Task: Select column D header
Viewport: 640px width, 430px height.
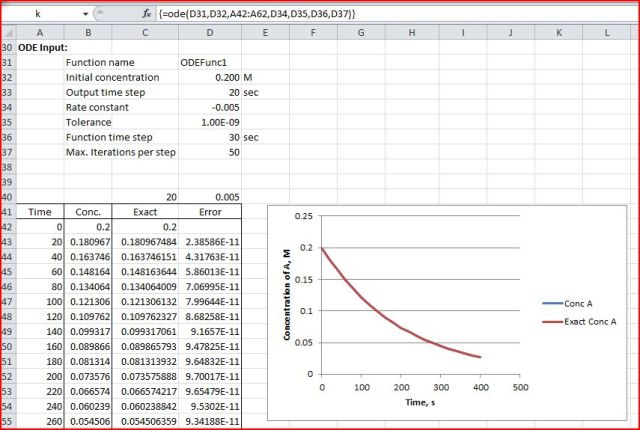Action: click(x=210, y=33)
